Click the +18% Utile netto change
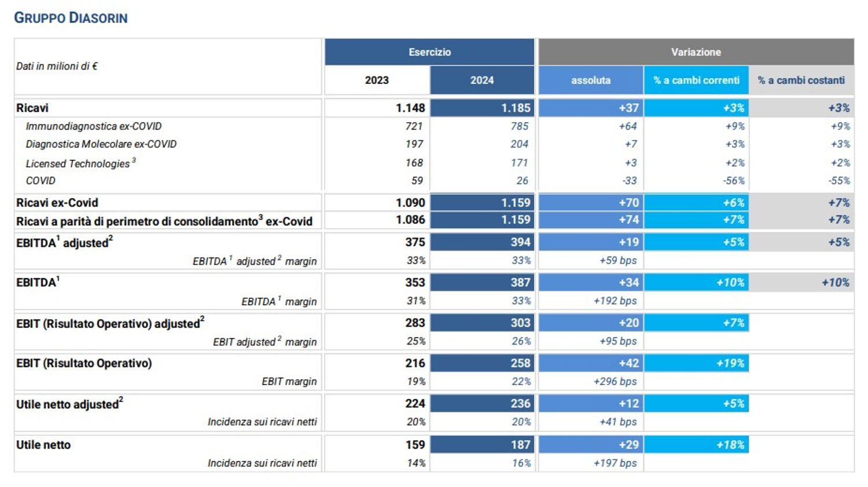The image size is (868, 487). pos(730,445)
